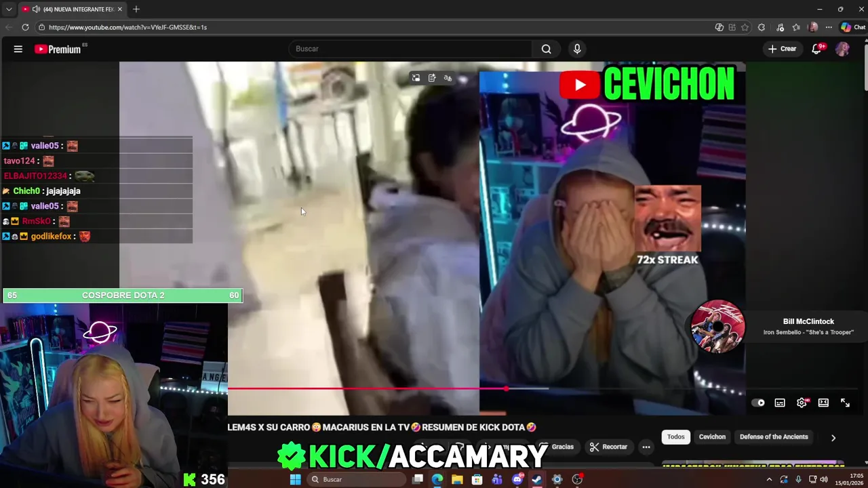
Task: Focus the YouTube Buscar search field
Action: [410, 49]
